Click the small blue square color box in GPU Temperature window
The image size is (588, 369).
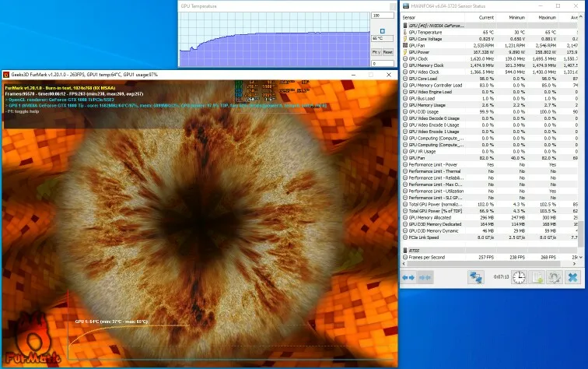click(383, 31)
